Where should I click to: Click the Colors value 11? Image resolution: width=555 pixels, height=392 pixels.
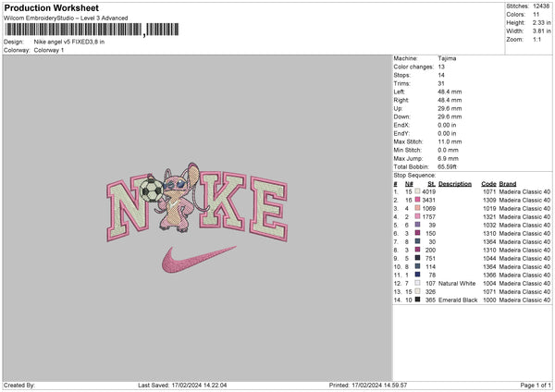click(x=536, y=15)
